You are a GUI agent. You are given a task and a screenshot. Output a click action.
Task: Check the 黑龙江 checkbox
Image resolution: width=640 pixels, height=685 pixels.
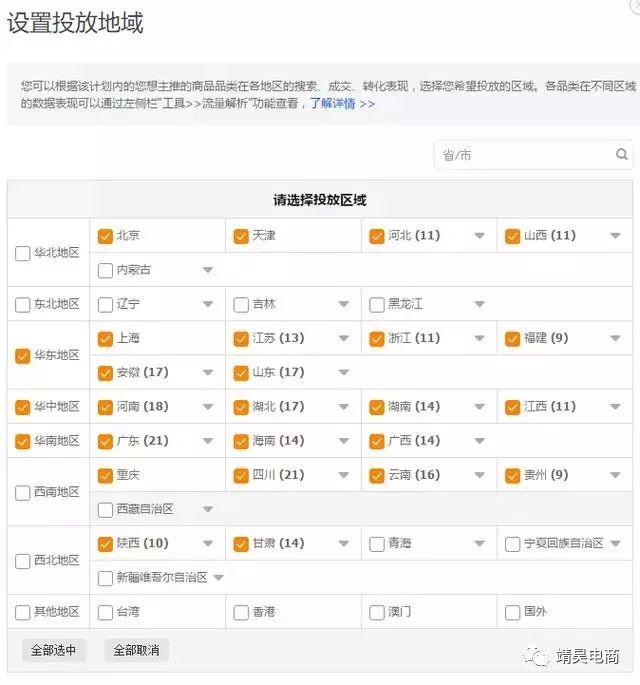(x=377, y=304)
